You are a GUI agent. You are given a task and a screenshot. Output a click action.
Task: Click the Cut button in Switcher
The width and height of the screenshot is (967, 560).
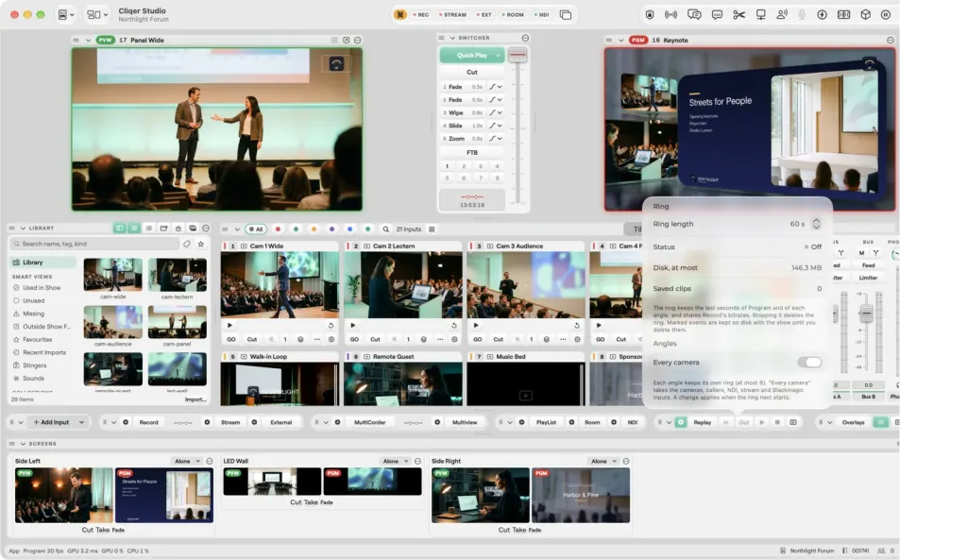tap(472, 72)
